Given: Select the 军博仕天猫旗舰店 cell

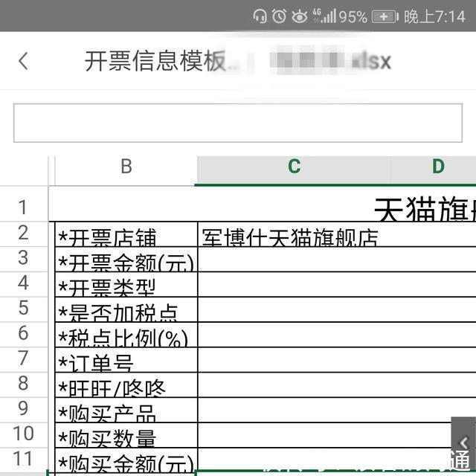Looking at the screenshot, I should point(337,234).
